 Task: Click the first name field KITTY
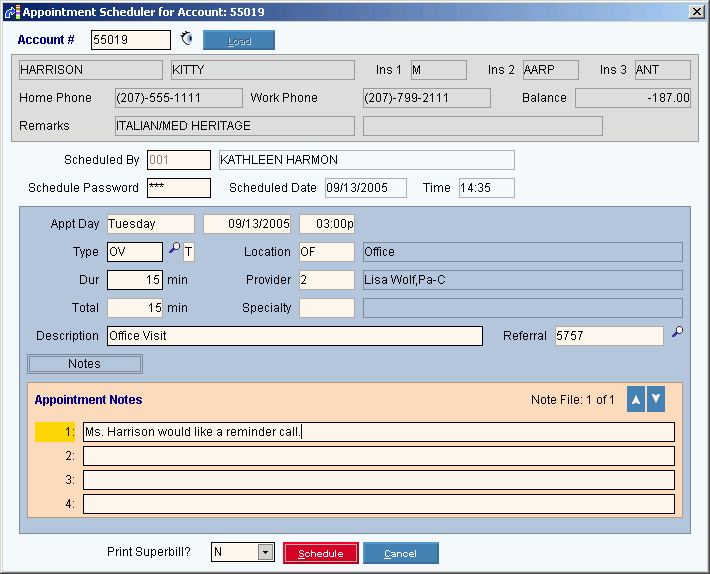coord(263,70)
